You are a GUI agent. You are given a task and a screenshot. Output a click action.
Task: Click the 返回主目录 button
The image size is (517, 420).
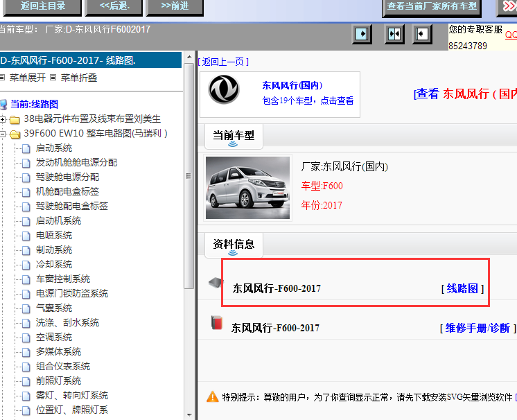[42, 7]
